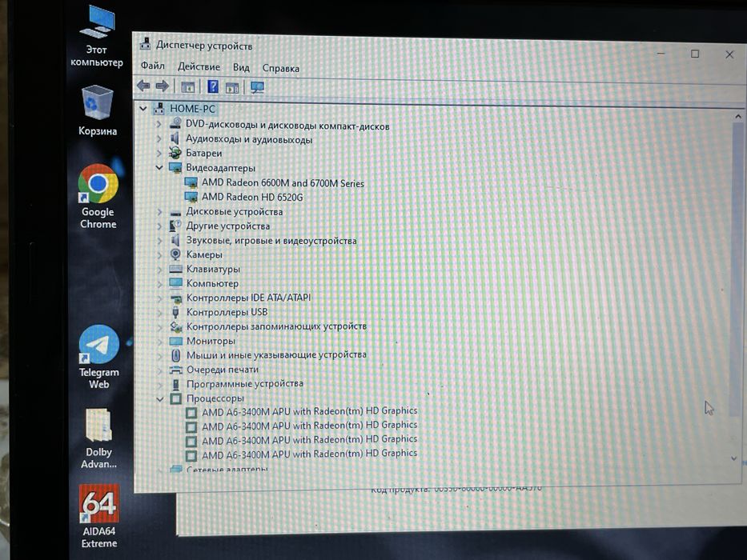Click the DVD-дисководы disc drive icon
Viewport: 747px width, 560px height.
tap(175, 123)
